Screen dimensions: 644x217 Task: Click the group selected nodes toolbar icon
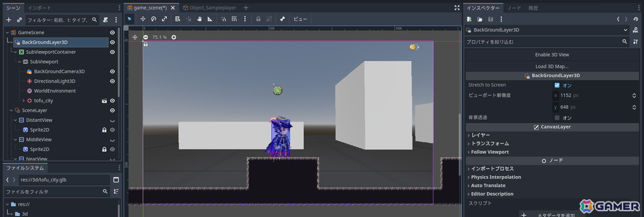[268, 19]
